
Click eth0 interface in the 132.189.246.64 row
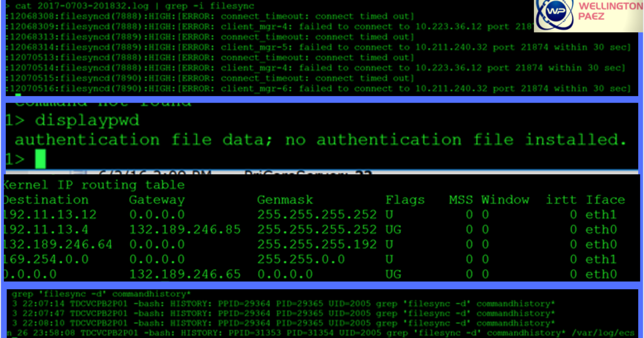(601, 245)
